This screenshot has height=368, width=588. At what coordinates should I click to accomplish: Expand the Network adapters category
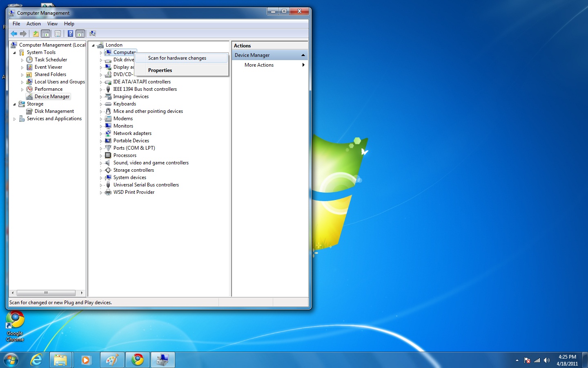click(x=101, y=134)
